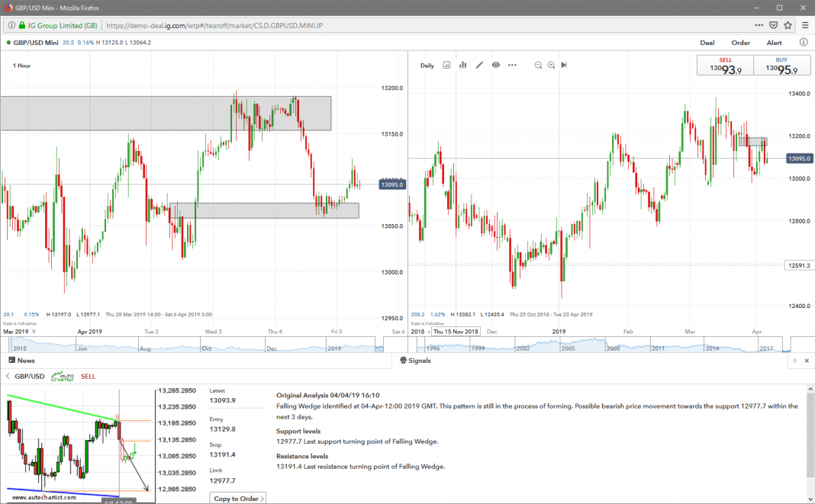Image resolution: width=815 pixels, height=504 pixels.
Task: Open the Alert tab
Action: 775,43
